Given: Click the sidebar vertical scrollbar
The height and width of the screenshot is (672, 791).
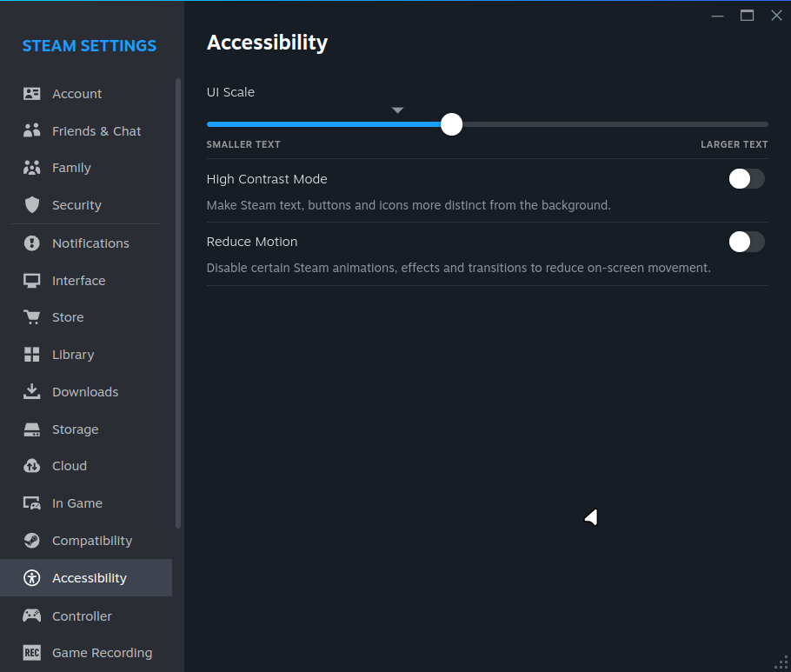Looking at the screenshot, I should pyautogui.click(x=178, y=304).
